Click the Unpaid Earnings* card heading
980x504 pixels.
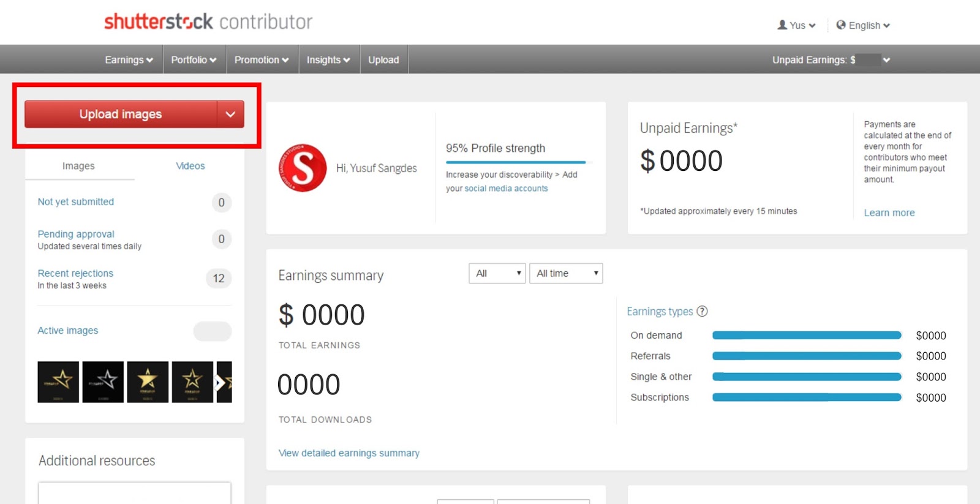688,128
